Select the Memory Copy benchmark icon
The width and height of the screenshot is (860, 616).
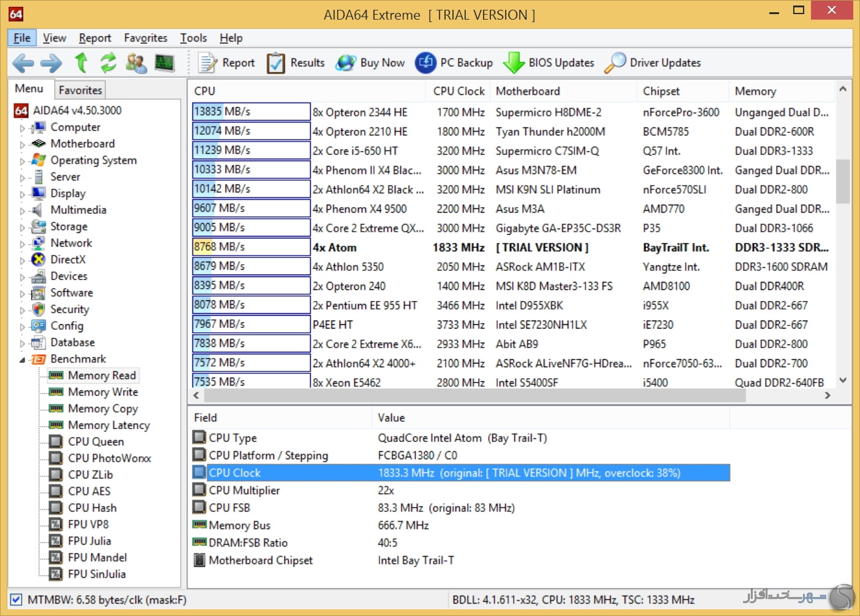(x=56, y=408)
